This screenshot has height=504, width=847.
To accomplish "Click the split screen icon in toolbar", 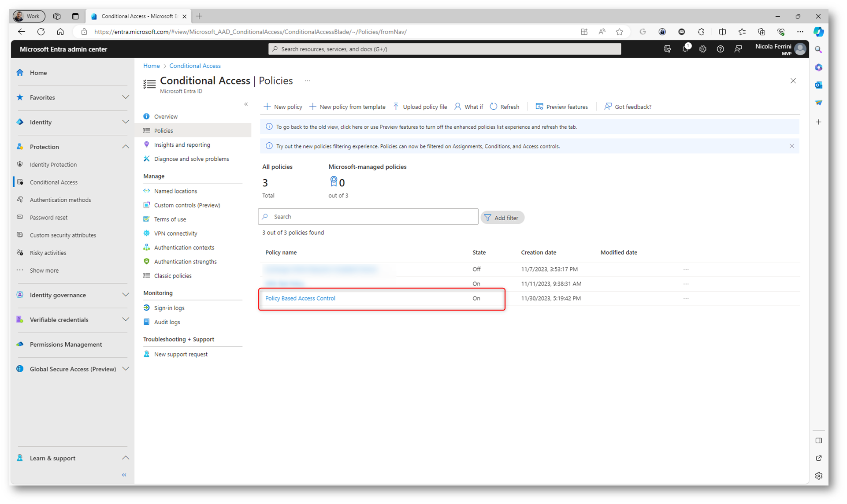I will 722,32.
